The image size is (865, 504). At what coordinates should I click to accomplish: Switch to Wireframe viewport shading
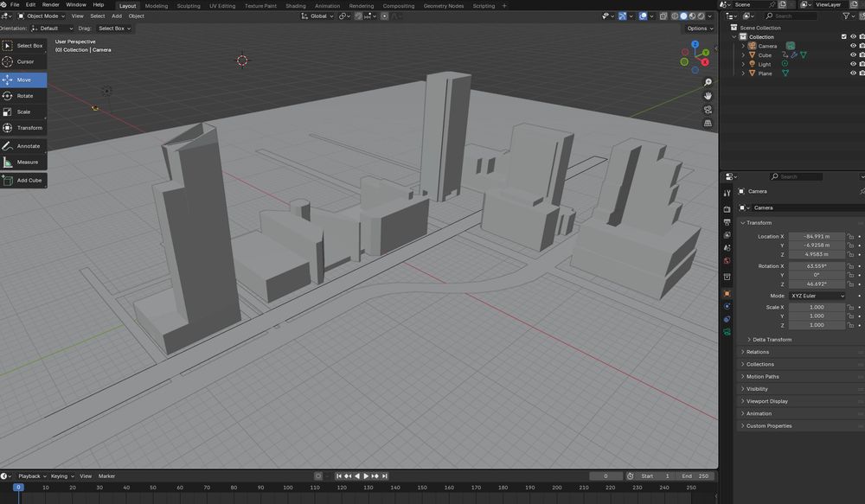point(675,16)
